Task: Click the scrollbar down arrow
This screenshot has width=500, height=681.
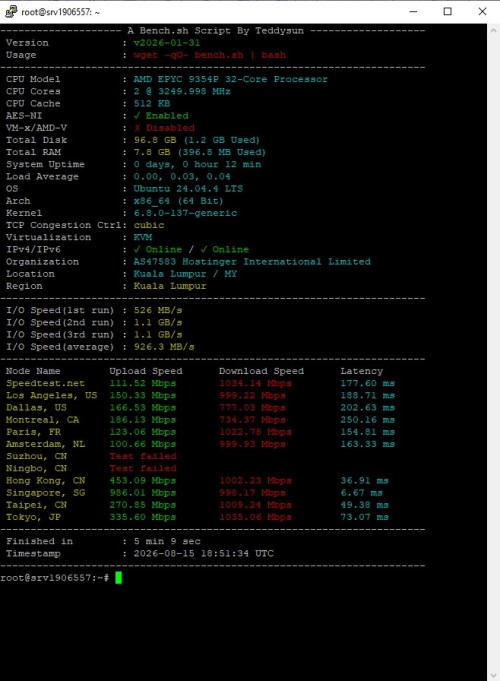Action: (493, 675)
